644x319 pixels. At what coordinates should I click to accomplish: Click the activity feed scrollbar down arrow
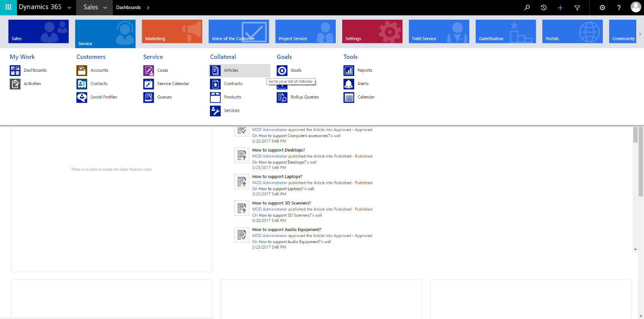tap(635, 249)
